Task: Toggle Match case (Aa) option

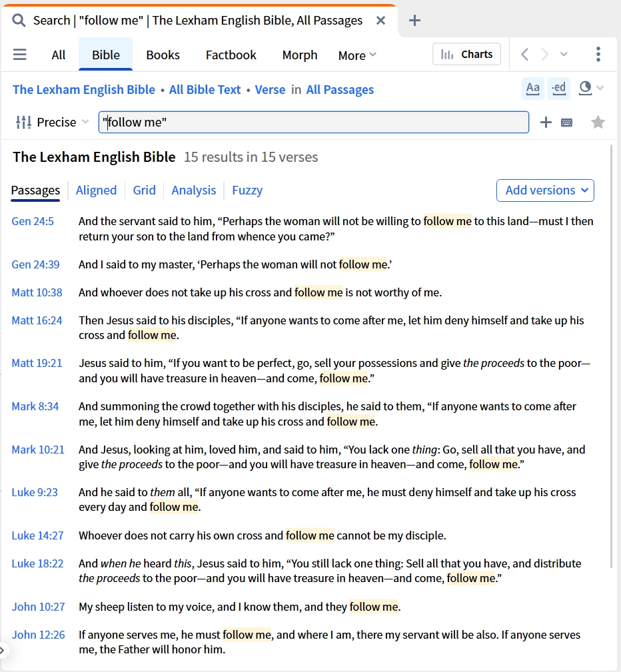Action: (x=532, y=89)
